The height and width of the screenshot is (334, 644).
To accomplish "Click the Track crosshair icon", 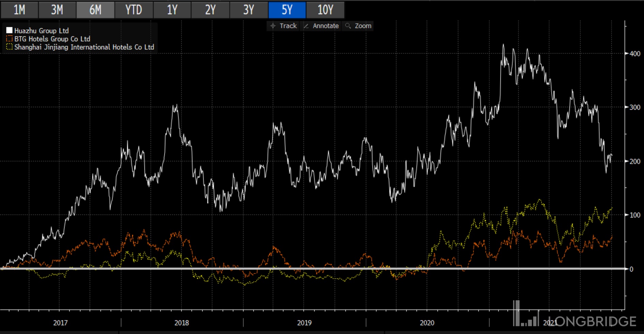I will (x=273, y=26).
